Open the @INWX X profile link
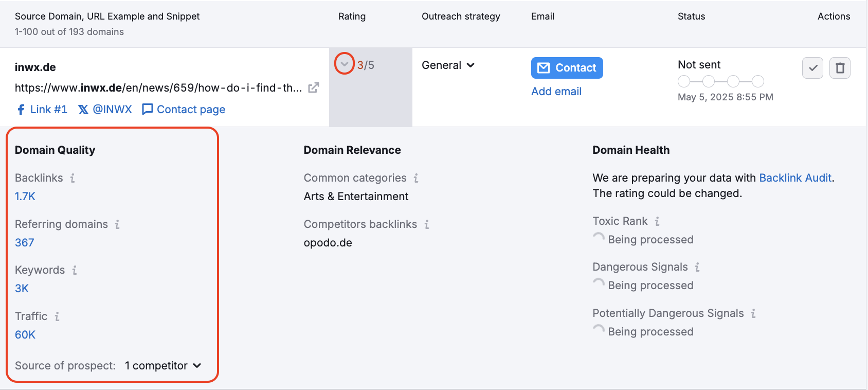 [x=105, y=110]
